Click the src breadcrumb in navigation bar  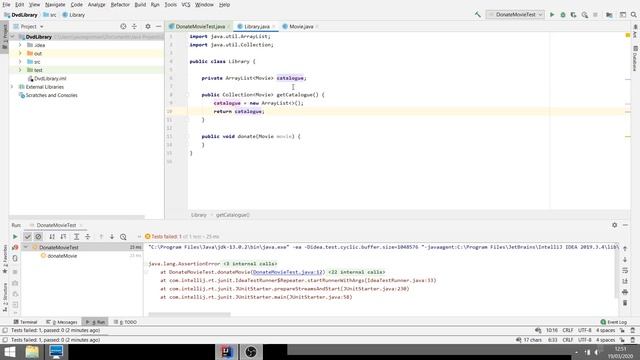(x=50, y=15)
